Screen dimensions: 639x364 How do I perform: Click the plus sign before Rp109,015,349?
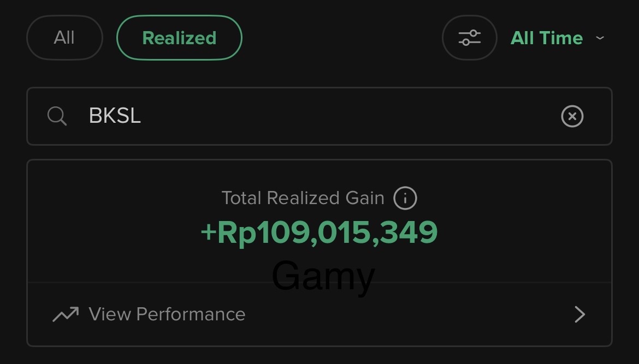(208, 233)
